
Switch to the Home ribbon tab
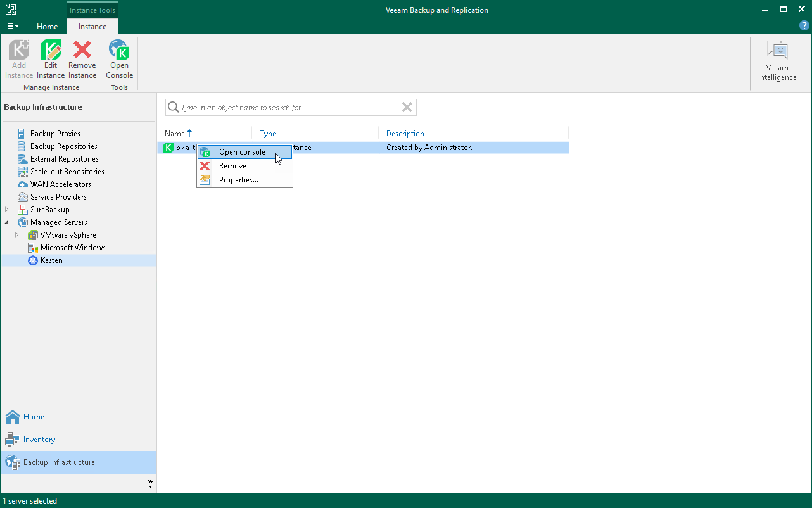(x=48, y=27)
